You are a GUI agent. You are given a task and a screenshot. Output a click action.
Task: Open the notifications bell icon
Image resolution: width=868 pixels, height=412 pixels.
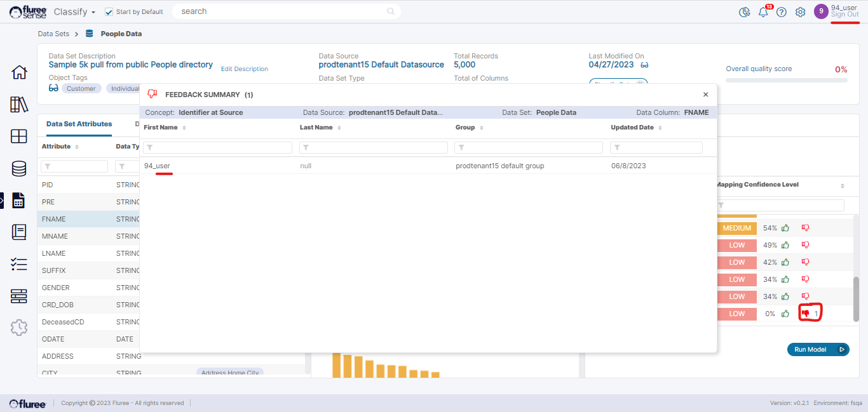[764, 12]
